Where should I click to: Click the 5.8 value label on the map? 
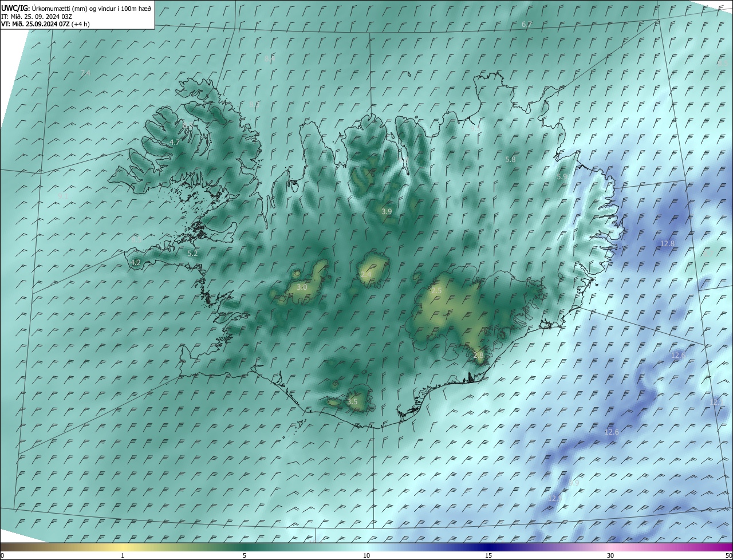510,159
